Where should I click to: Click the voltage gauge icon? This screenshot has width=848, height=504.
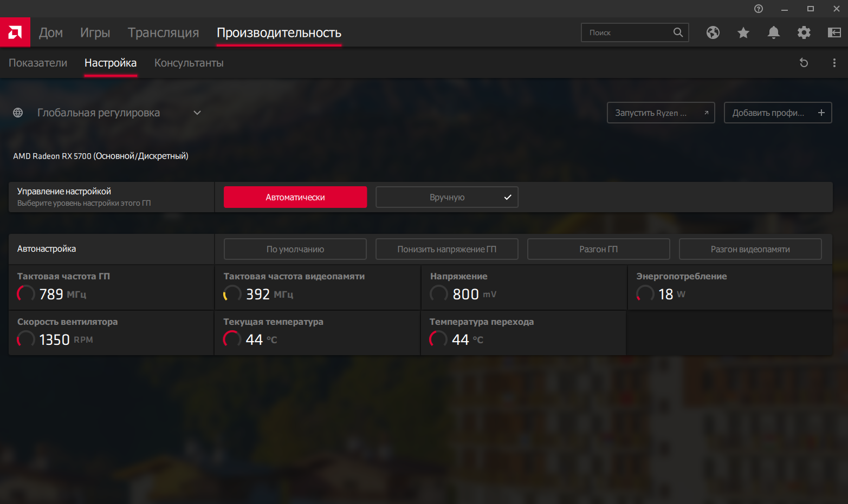coord(439,294)
